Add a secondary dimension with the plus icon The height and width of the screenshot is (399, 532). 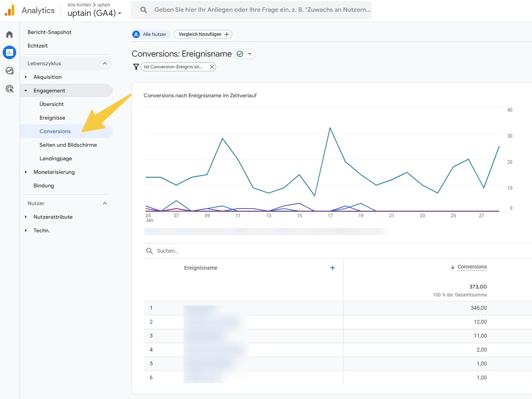(x=333, y=268)
